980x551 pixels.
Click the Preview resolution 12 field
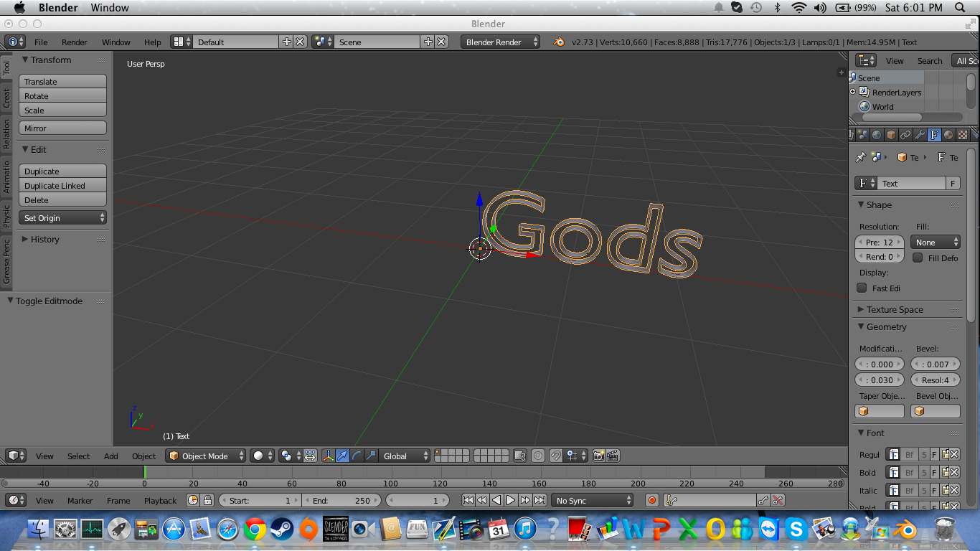point(879,242)
